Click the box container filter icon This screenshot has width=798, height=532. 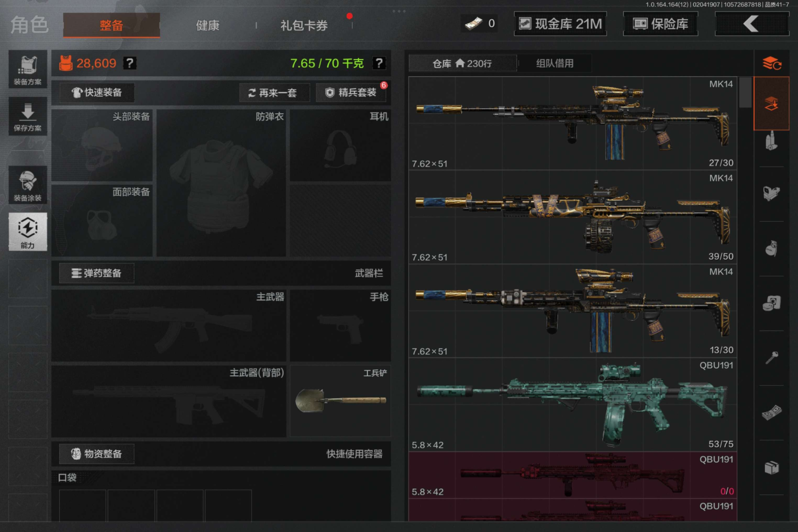click(771, 467)
